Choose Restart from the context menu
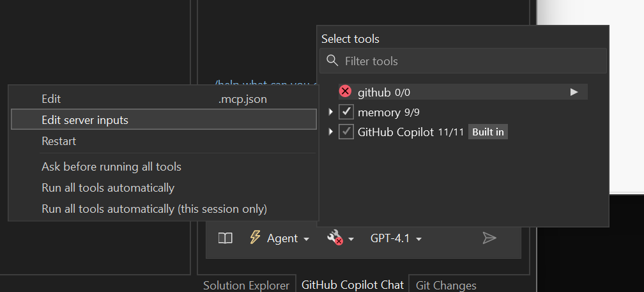644x292 pixels. 59,141
